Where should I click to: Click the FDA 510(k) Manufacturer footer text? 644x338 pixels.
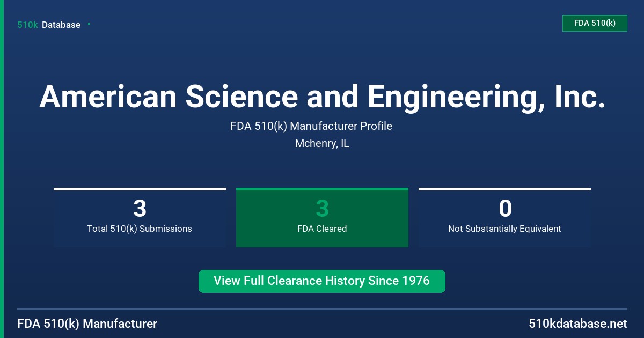87,324
